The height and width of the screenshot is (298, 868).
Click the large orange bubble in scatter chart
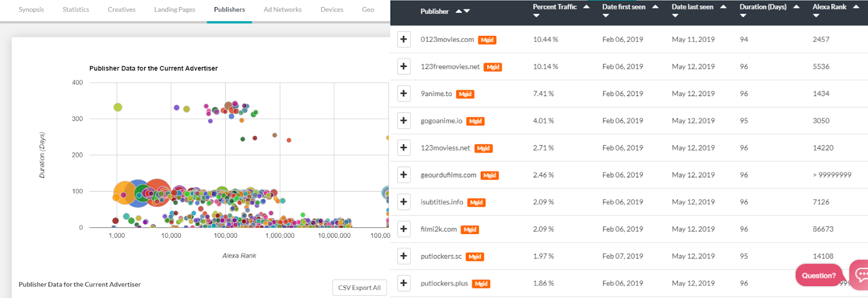click(126, 193)
